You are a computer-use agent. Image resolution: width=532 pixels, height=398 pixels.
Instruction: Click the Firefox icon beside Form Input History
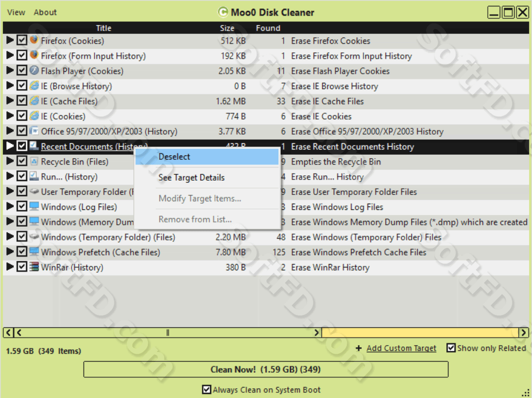(x=34, y=55)
